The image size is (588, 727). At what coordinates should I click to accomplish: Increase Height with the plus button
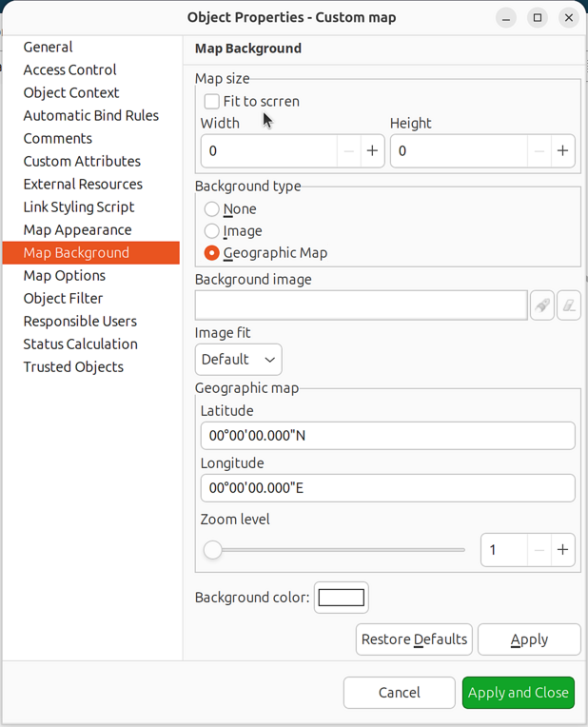tap(562, 151)
